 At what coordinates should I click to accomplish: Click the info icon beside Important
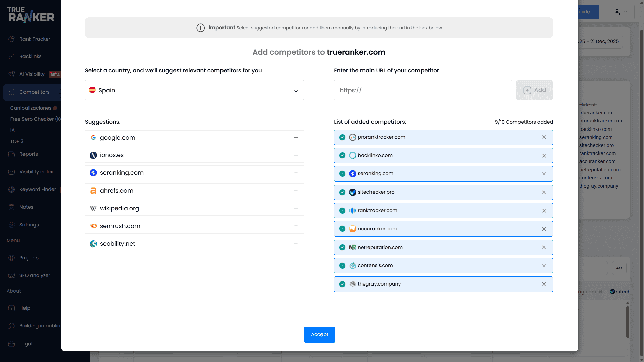[200, 28]
